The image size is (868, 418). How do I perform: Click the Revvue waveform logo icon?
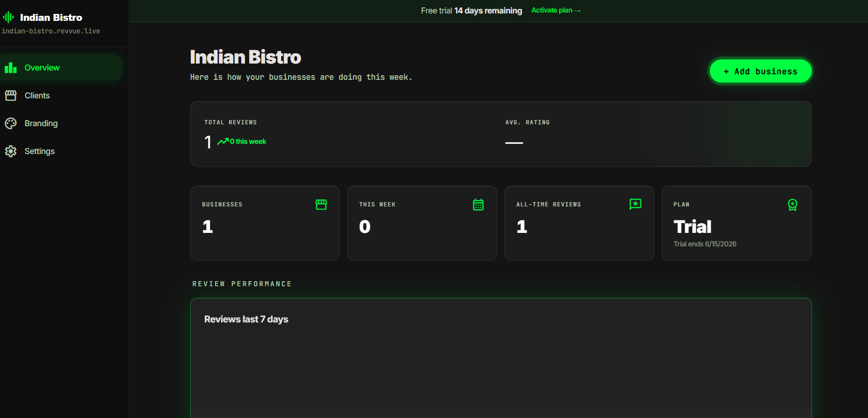pyautogui.click(x=8, y=18)
